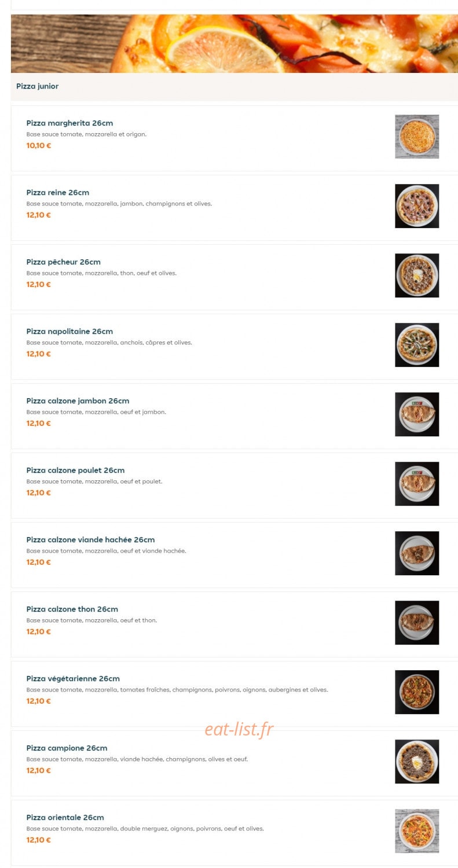Click the Pizza junior section header

(x=38, y=86)
